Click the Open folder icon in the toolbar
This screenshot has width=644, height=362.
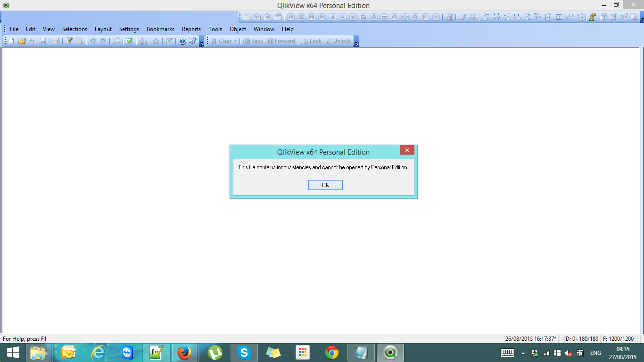[22, 41]
